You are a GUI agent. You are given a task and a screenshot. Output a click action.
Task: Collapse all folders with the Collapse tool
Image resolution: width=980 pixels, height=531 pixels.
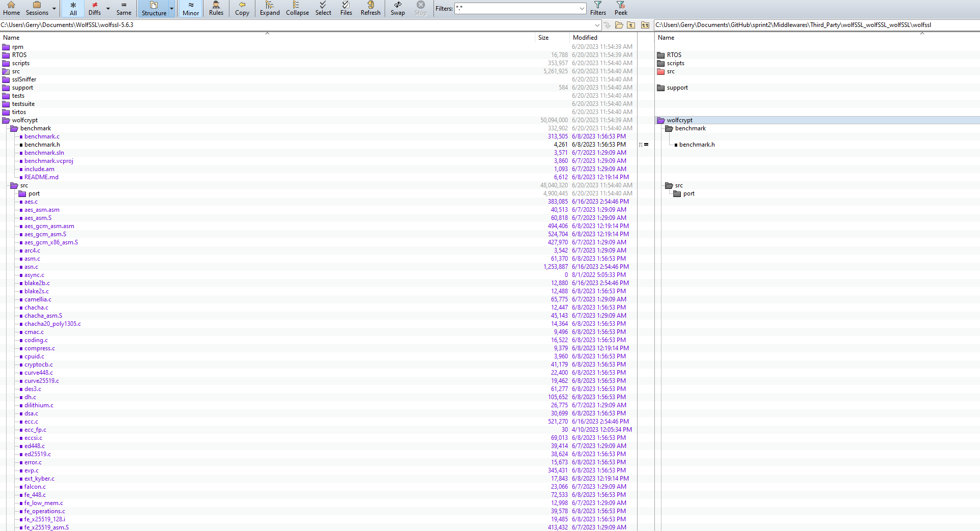click(x=297, y=8)
